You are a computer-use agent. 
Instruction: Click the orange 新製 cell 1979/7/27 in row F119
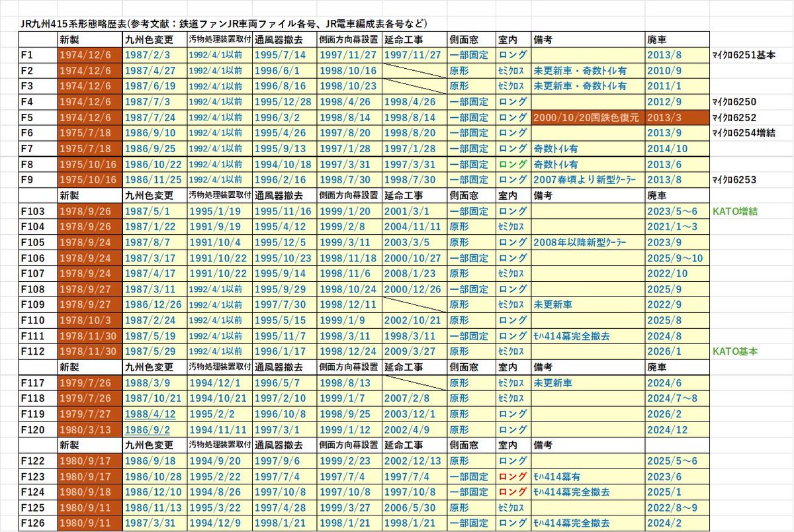click(x=90, y=415)
